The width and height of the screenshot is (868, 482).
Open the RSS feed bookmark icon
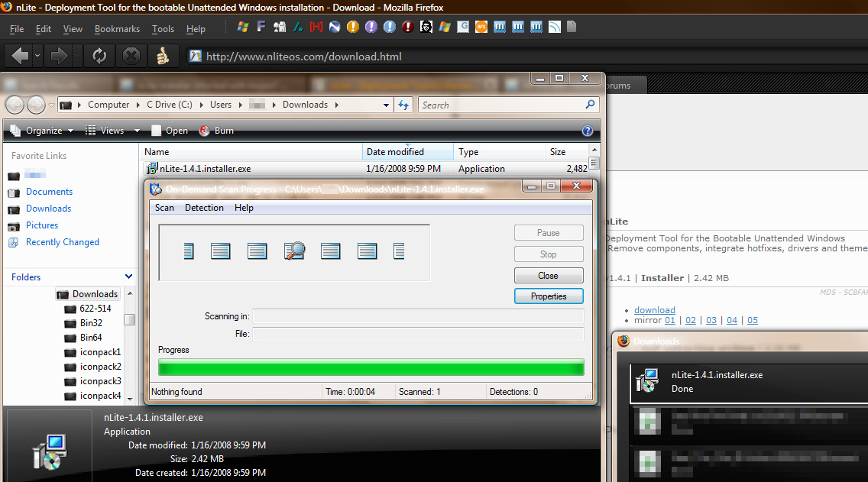[x=554, y=27]
